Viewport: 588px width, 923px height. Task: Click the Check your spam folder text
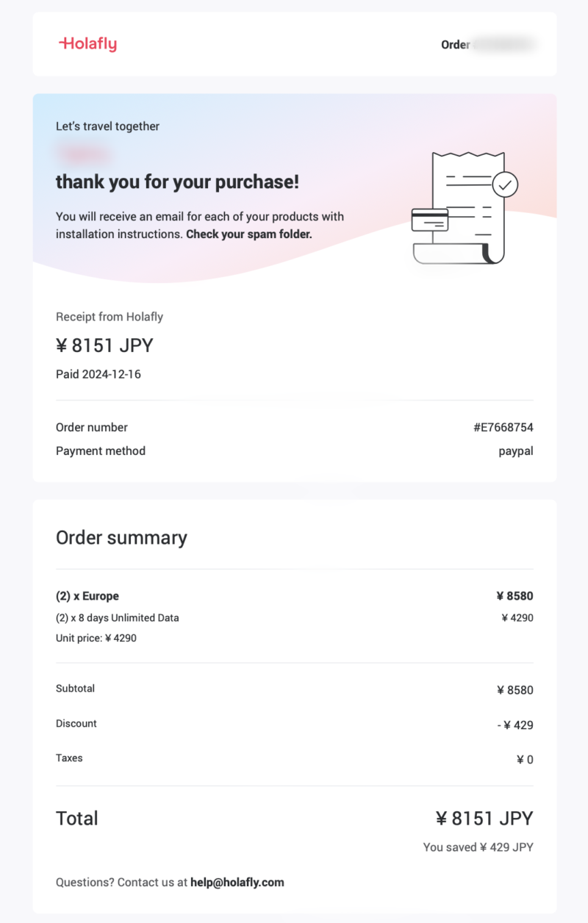click(x=249, y=234)
